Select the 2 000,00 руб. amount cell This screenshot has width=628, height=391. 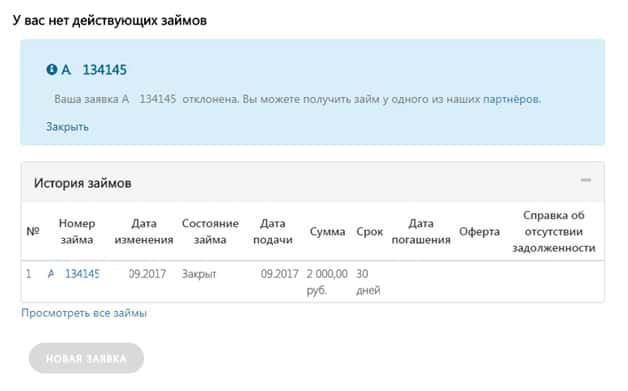pos(327,282)
